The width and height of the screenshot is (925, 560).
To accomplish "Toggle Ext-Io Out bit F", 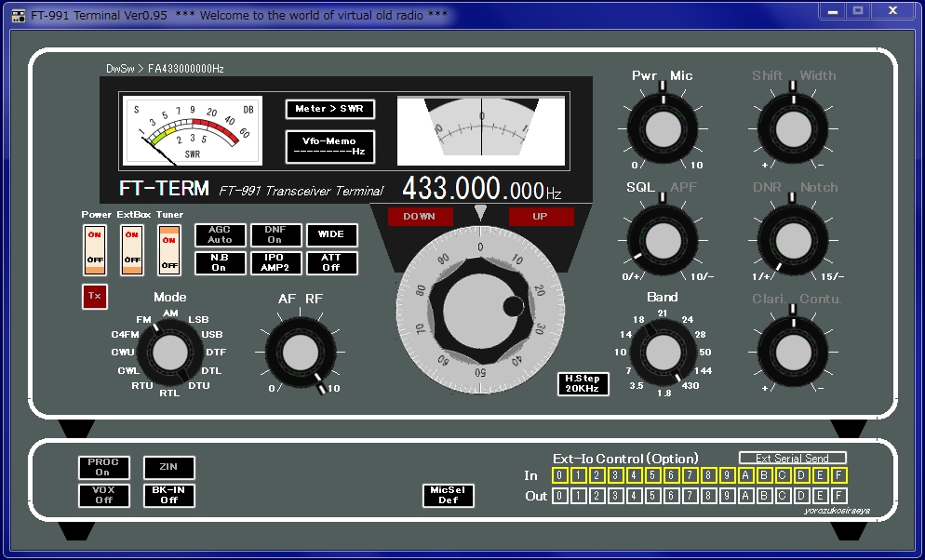I will (x=838, y=496).
